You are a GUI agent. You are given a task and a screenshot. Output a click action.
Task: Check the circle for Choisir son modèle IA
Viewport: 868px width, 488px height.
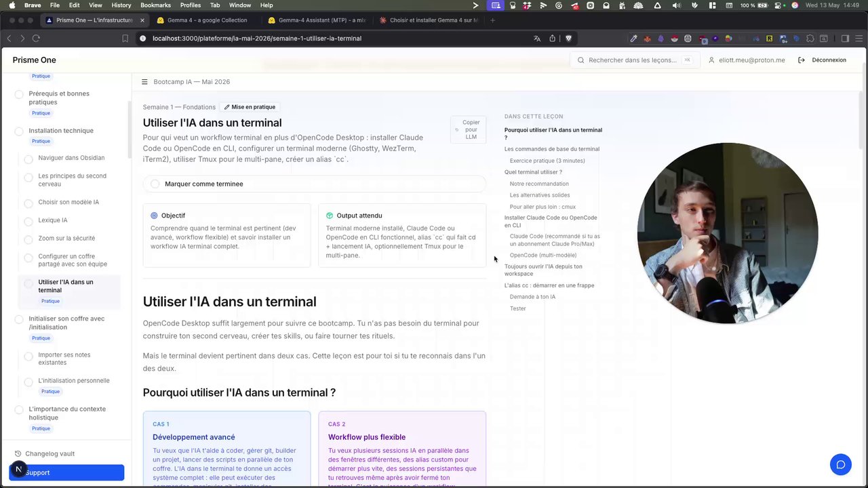pos(28,203)
